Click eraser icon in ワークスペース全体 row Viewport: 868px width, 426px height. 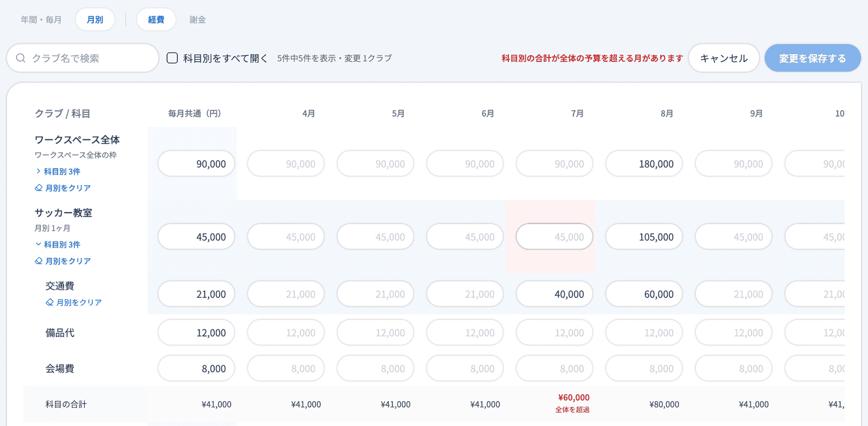(39, 188)
